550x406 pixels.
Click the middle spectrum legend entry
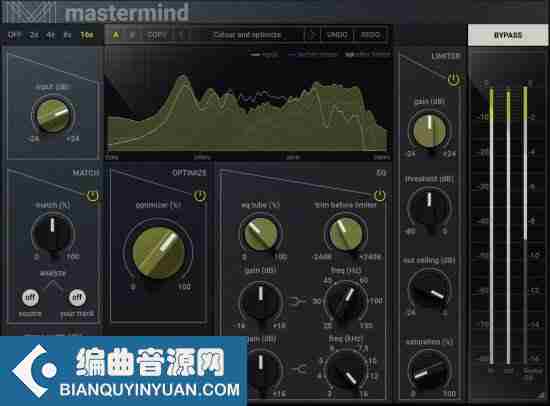pos(313,55)
